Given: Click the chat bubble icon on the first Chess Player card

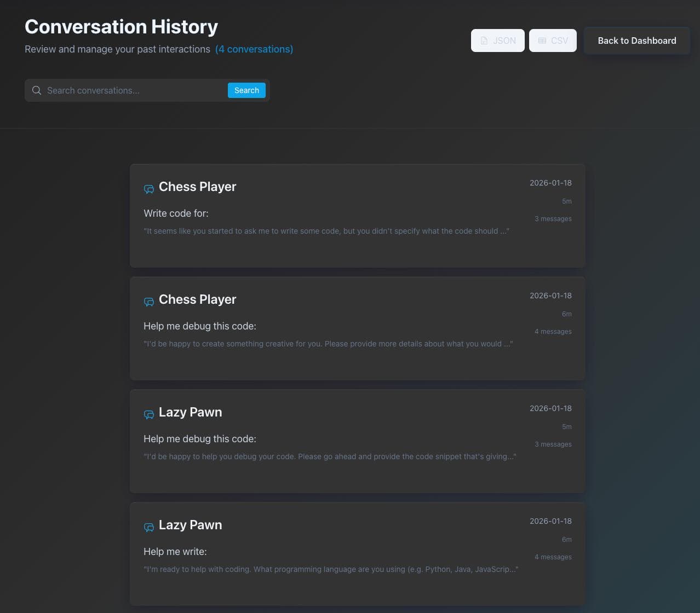Looking at the screenshot, I should 148,189.
